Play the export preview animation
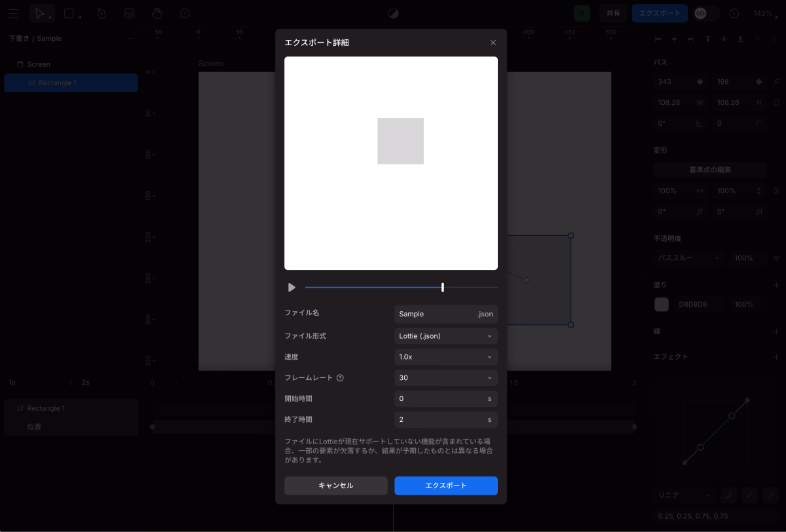This screenshot has height=532, width=786. [291, 288]
